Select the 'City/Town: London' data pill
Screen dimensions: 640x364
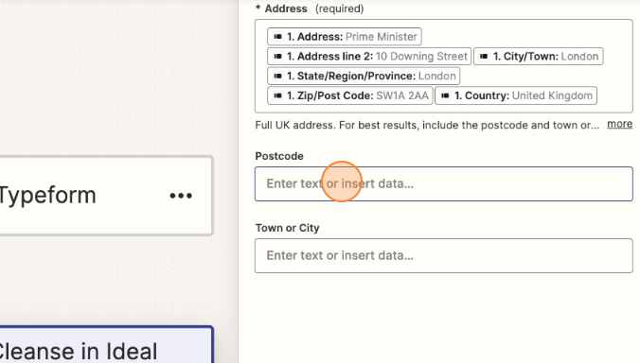[539, 56]
